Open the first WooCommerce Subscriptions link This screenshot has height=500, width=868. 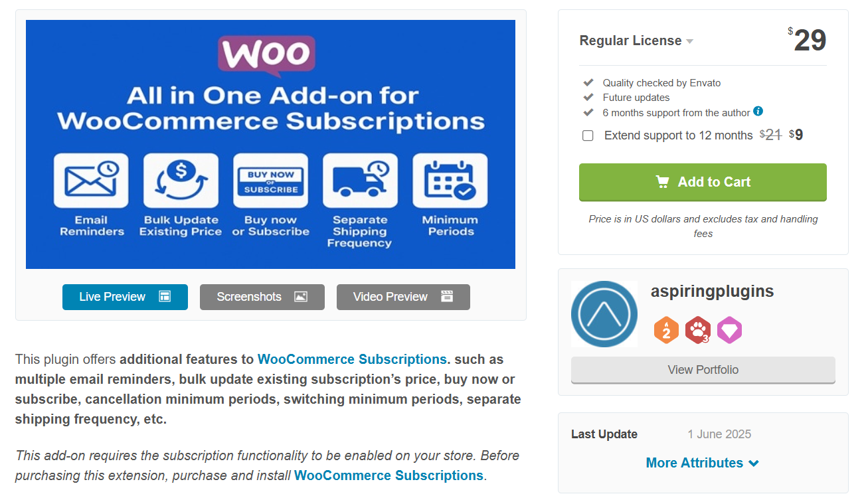(352, 359)
